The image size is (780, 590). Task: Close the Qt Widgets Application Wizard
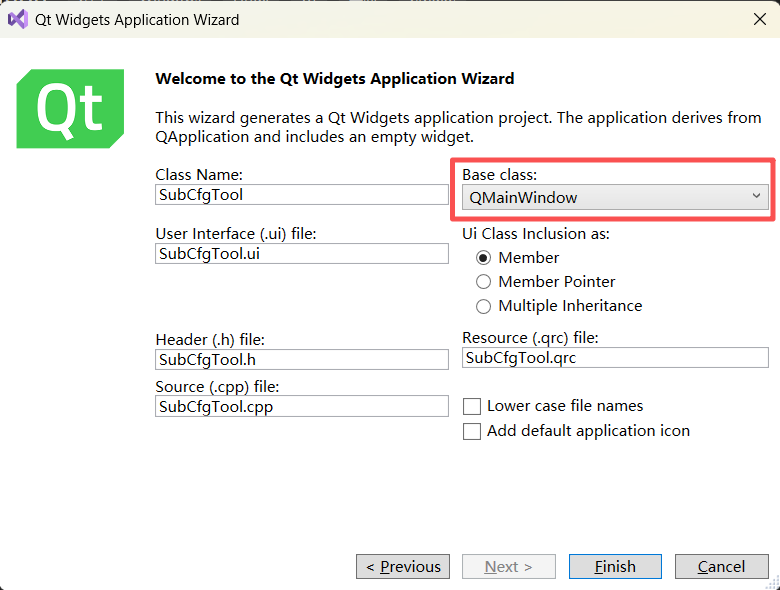pyautogui.click(x=759, y=19)
